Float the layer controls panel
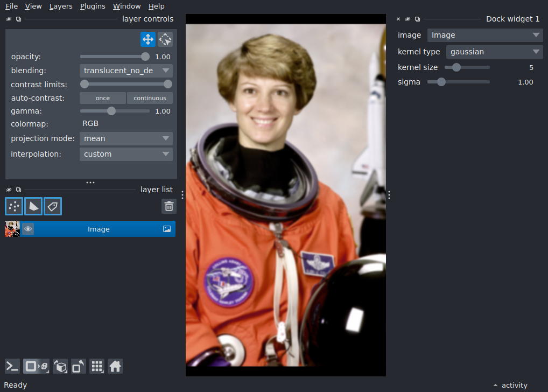Viewport: 548px width, 392px height. pos(18,19)
